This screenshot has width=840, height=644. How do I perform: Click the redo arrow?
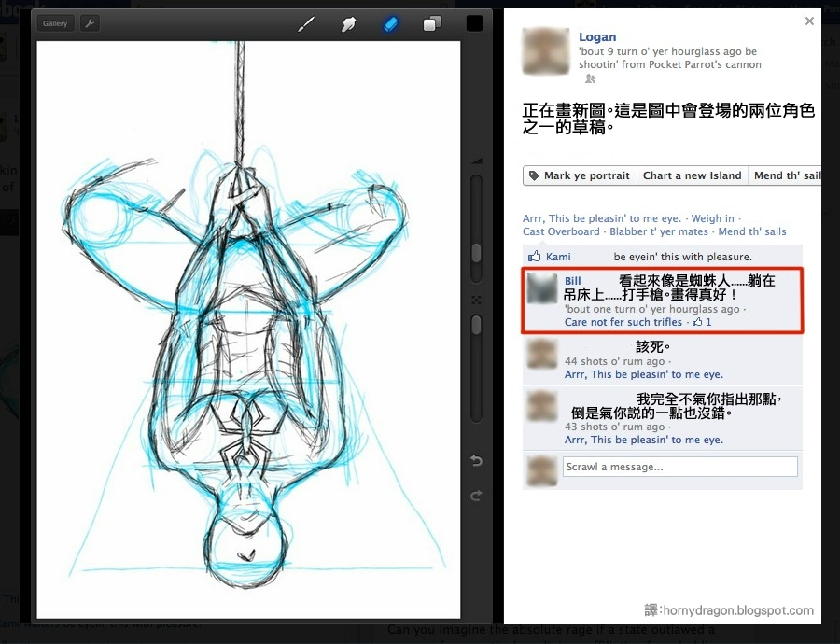476,496
